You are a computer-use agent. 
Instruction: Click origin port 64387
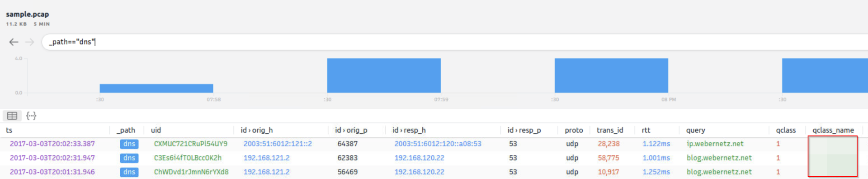click(348, 144)
